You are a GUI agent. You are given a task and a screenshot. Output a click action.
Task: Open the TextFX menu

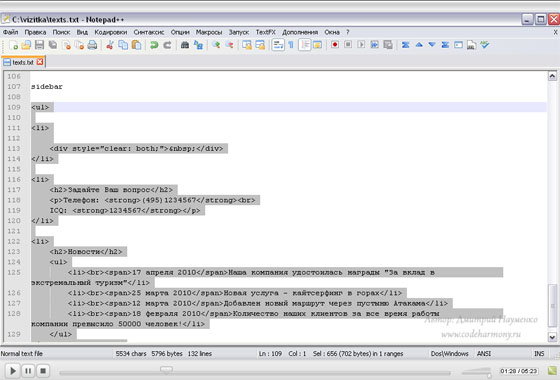coord(265,32)
